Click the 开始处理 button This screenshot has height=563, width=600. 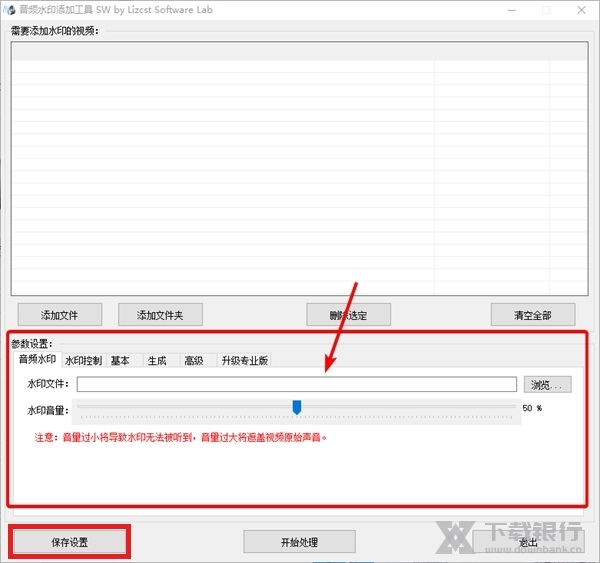point(299,542)
